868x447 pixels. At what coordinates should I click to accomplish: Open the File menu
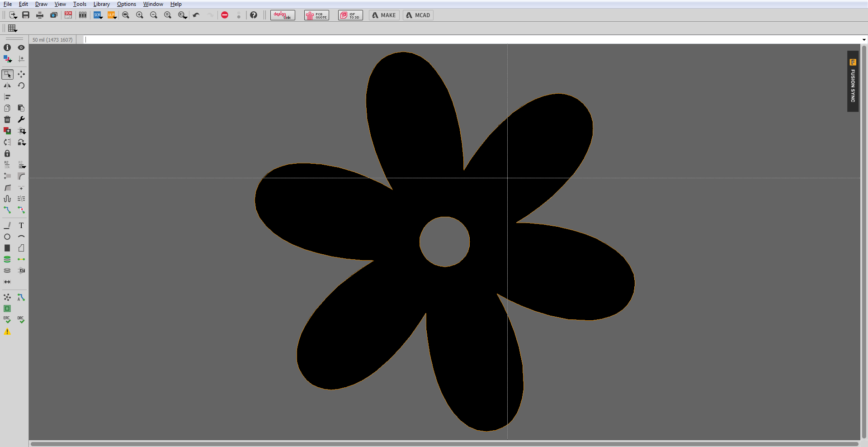click(8, 4)
